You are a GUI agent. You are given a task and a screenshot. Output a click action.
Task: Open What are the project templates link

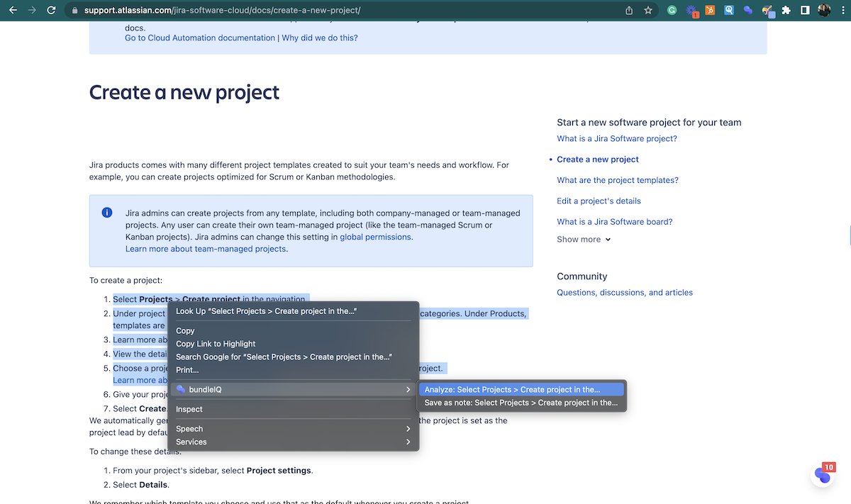(x=618, y=180)
